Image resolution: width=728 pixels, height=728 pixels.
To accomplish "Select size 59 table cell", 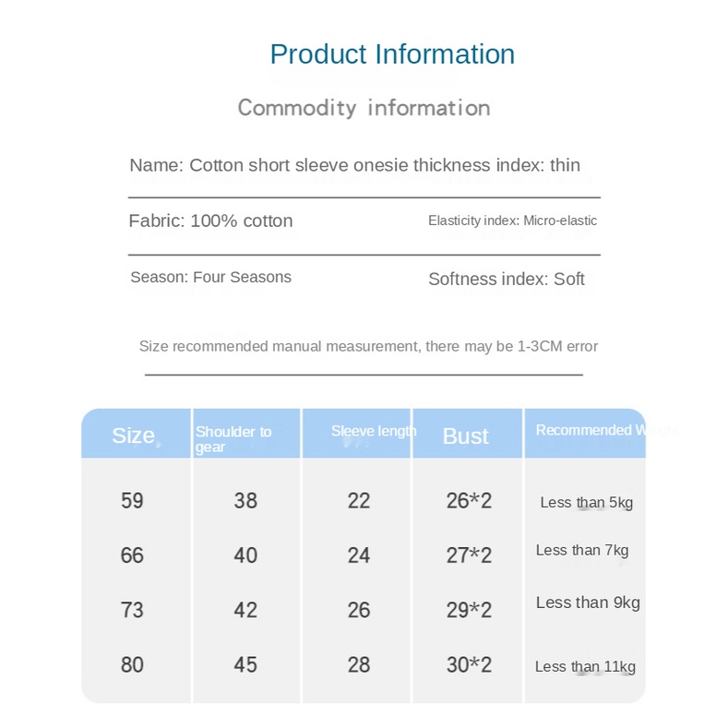I will tap(132, 500).
